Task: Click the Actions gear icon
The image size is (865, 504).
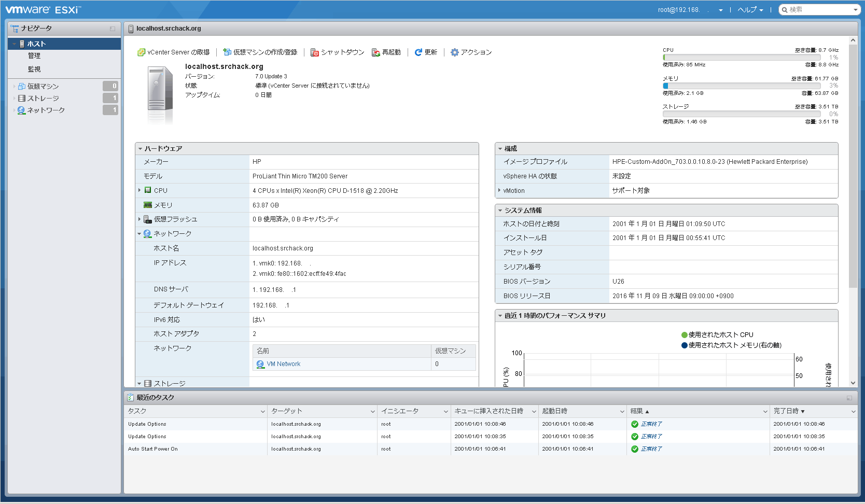Action: (x=455, y=52)
